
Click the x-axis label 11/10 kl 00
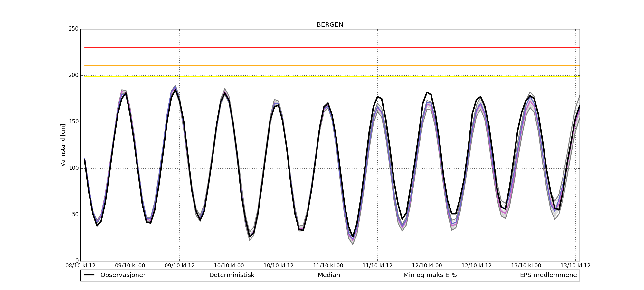click(x=328, y=266)
